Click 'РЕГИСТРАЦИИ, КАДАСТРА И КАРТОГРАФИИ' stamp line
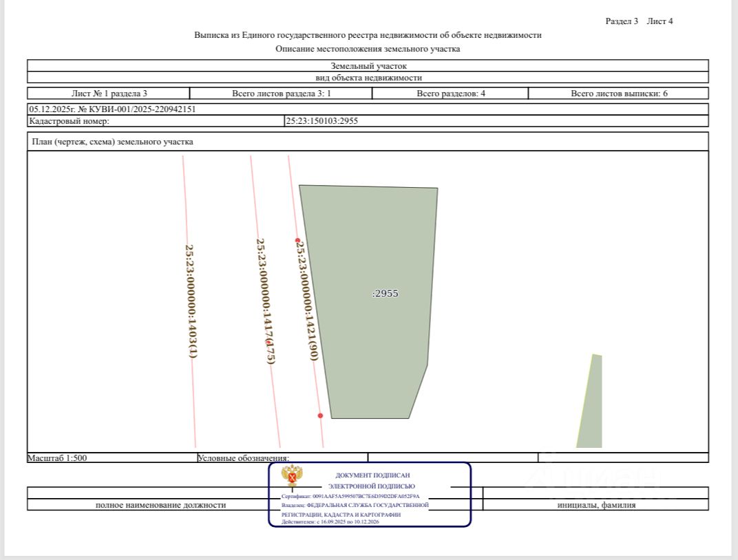 point(341,515)
